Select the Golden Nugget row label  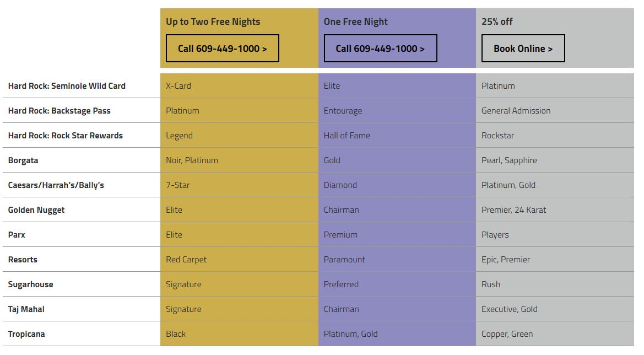pyautogui.click(x=36, y=210)
